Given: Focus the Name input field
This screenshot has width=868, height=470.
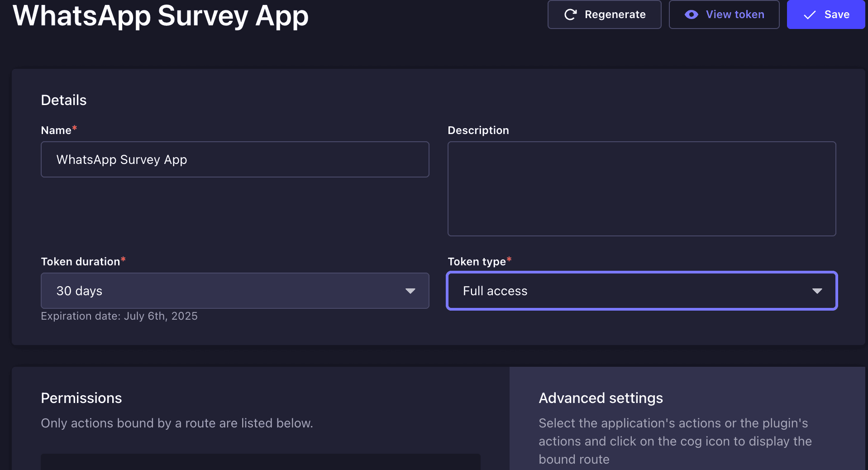Looking at the screenshot, I should pos(235,159).
